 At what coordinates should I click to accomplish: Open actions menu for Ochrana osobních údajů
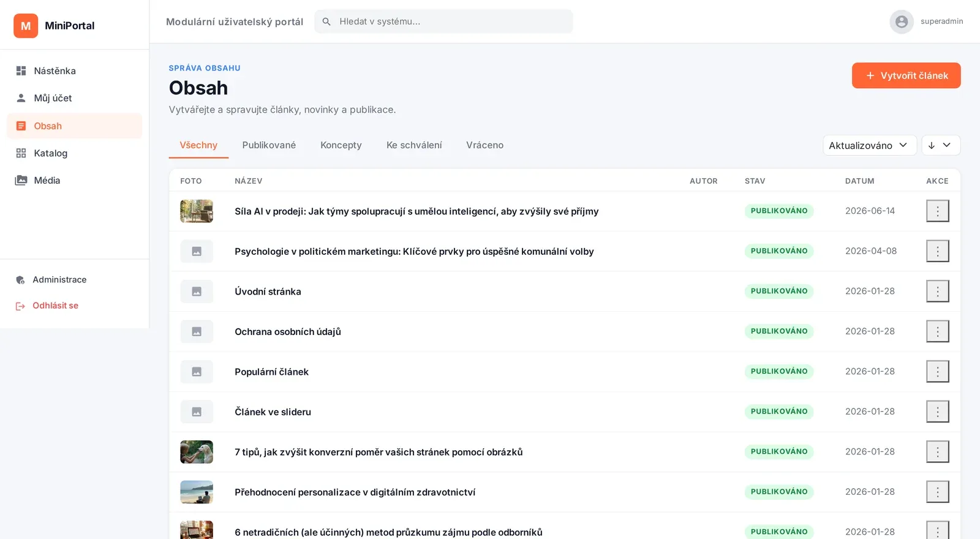(x=937, y=331)
